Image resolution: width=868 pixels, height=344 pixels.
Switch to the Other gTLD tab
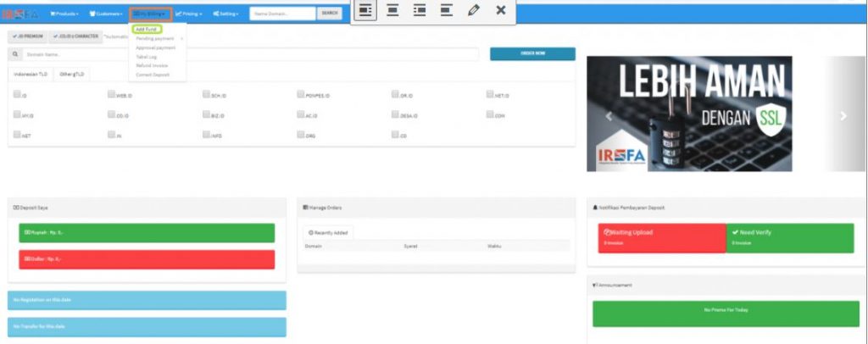tap(70, 75)
